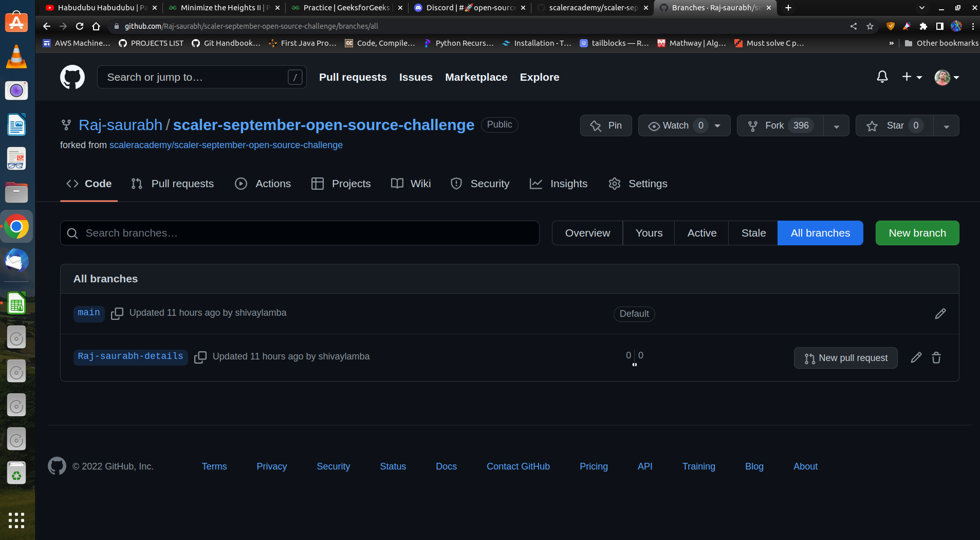Click the footer GitHub mark logo
This screenshot has height=540, width=980.
(x=57, y=466)
